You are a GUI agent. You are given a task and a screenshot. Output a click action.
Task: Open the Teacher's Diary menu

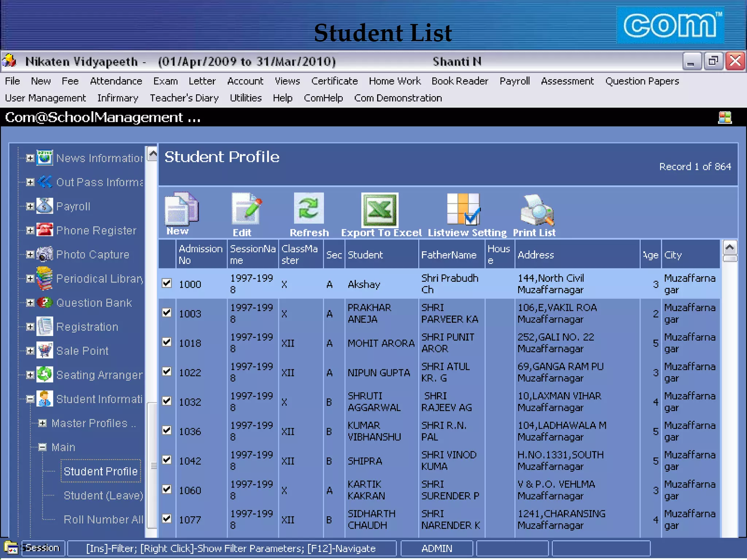[x=184, y=98]
